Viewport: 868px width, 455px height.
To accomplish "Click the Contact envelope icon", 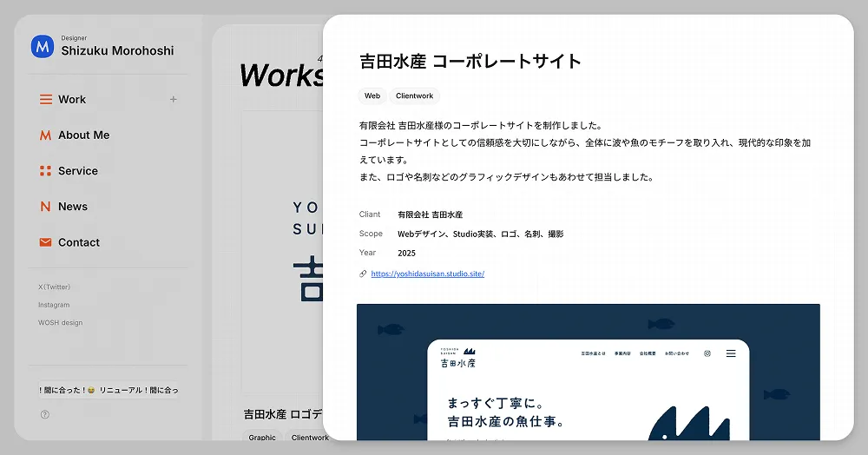I will click(46, 242).
